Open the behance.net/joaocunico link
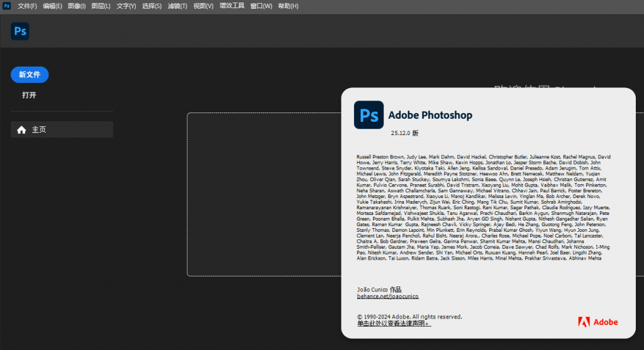This screenshot has height=350, width=644. 387,296
